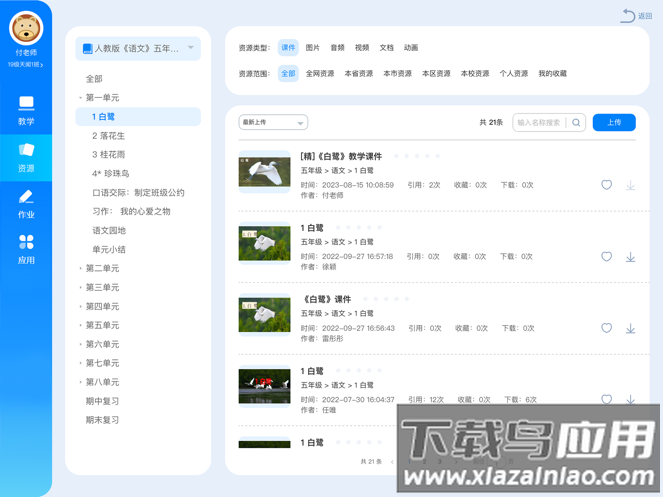Select 视频 resource type filter

[362, 48]
